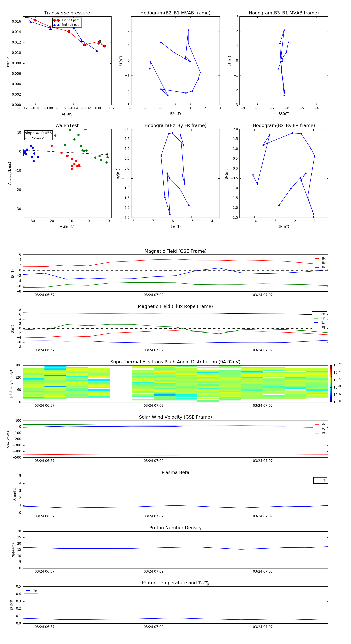Viewport: 351px width, 644px height.
Task: Click the 'V_A(km/s)' axis label
Action: 67,227
